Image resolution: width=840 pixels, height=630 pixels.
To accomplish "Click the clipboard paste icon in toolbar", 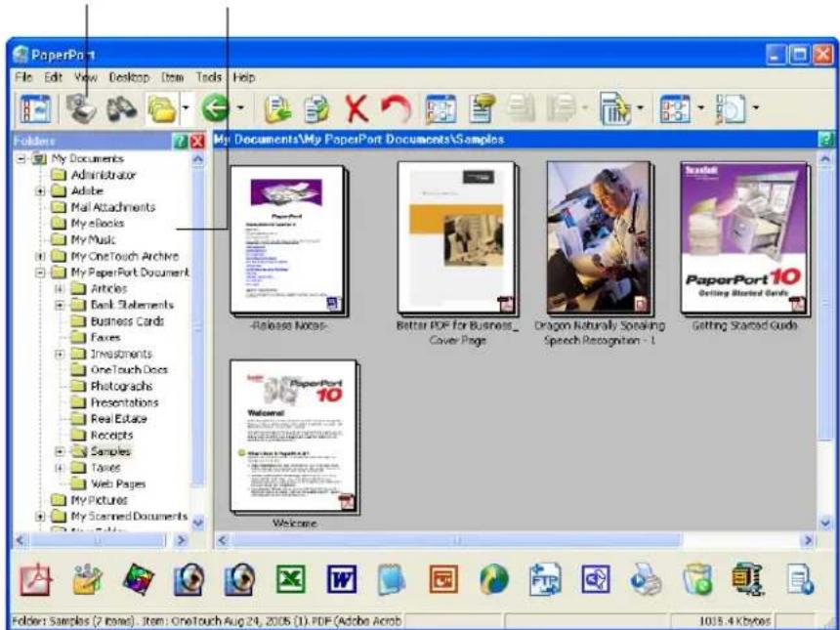I will pos(317,108).
